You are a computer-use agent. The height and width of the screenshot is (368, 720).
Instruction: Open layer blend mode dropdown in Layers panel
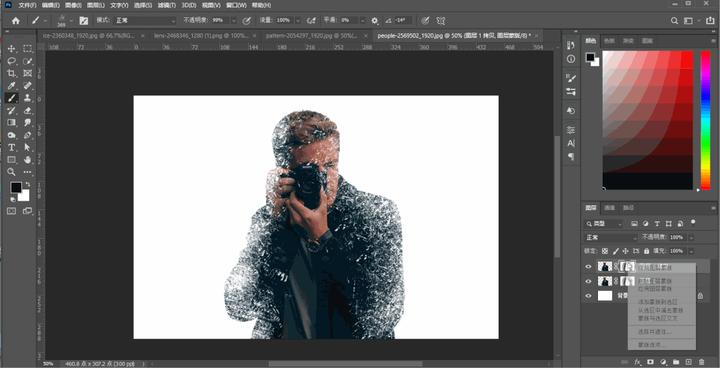click(611, 238)
